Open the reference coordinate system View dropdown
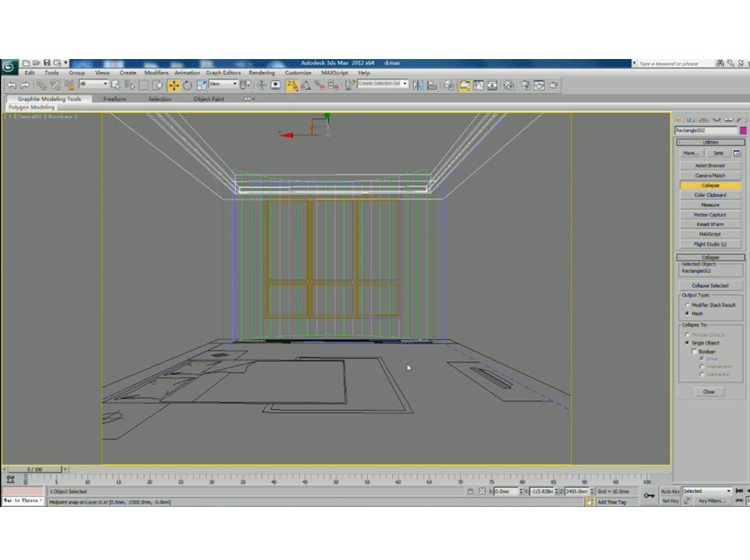This screenshot has width=750, height=560. coord(223,84)
